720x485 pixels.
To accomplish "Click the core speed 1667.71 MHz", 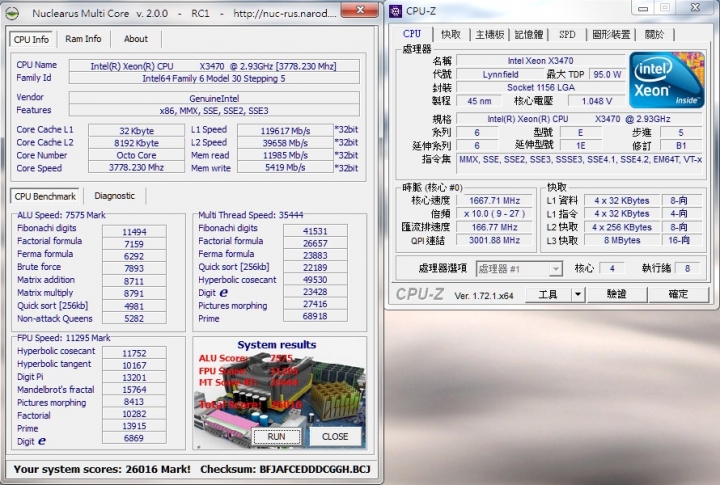I will click(495, 201).
